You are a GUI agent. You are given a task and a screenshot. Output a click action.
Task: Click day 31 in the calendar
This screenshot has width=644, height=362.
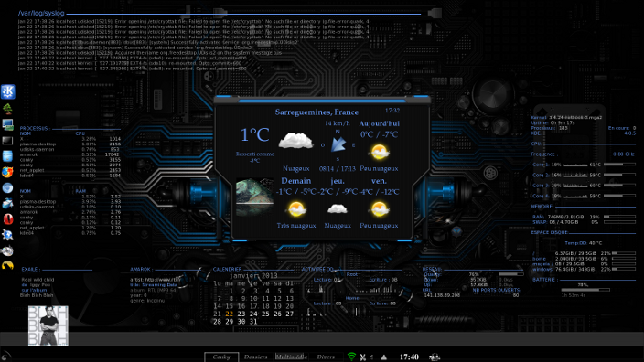click(253, 322)
